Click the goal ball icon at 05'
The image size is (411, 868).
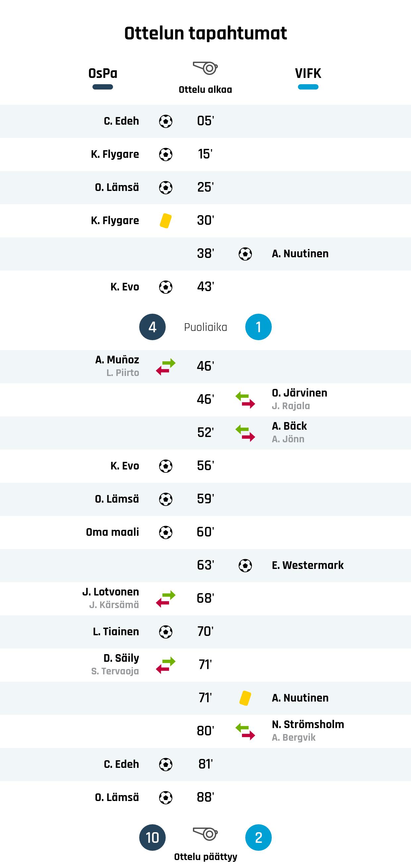coord(165,121)
